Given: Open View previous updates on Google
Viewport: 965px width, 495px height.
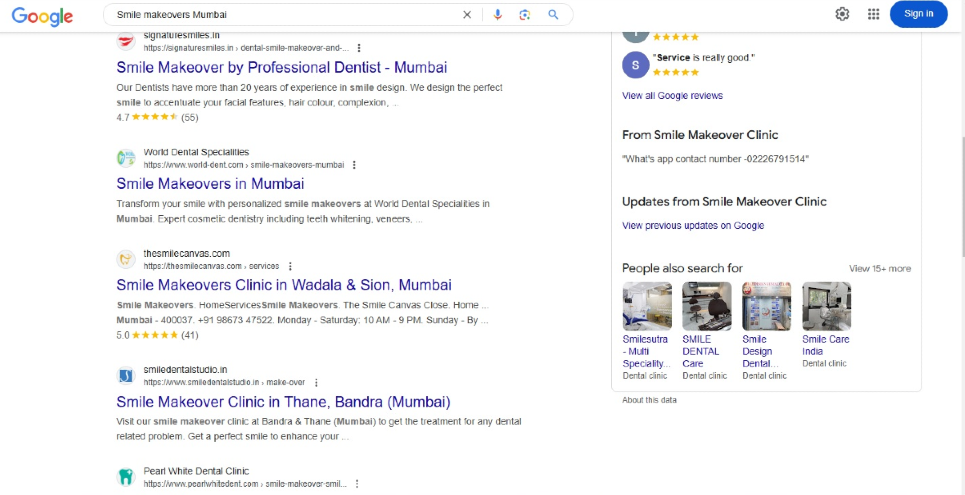Looking at the screenshot, I should point(693,225).
